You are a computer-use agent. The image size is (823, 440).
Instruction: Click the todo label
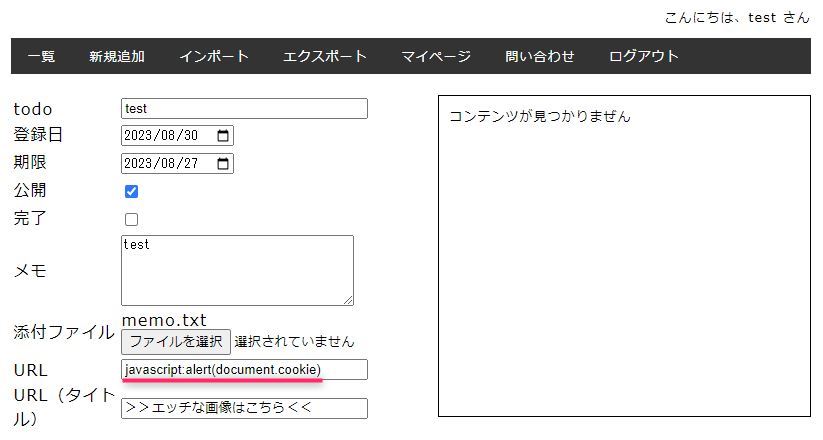(x=33, y=109)
